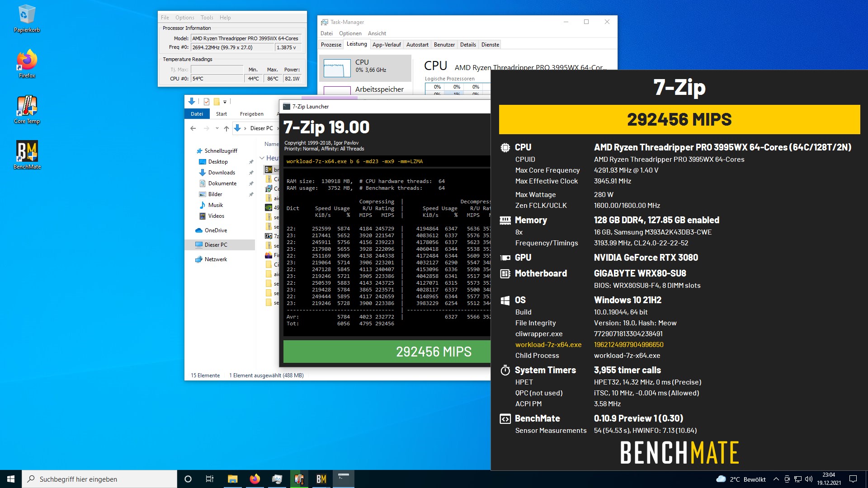
Task: Open the clock and date flyout
Action: (x=829, y=479)
